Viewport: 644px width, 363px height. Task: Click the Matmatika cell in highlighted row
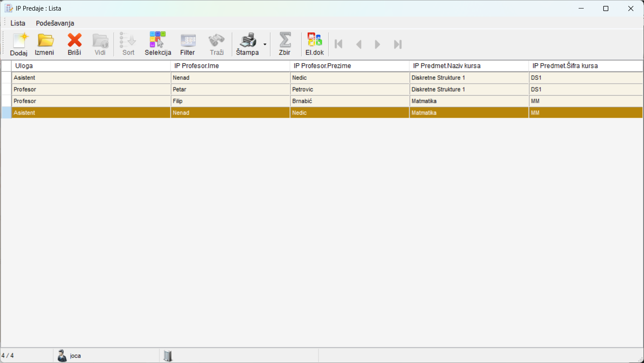(469, 113)
